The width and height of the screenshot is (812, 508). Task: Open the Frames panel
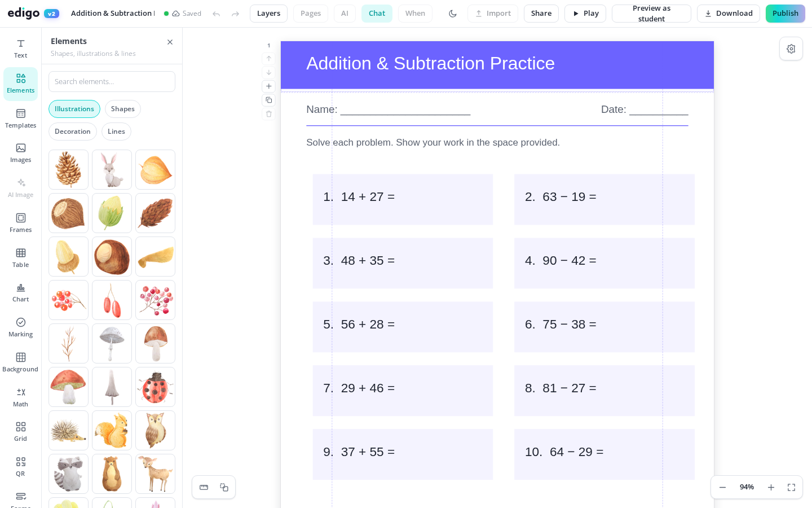point(20,223)
